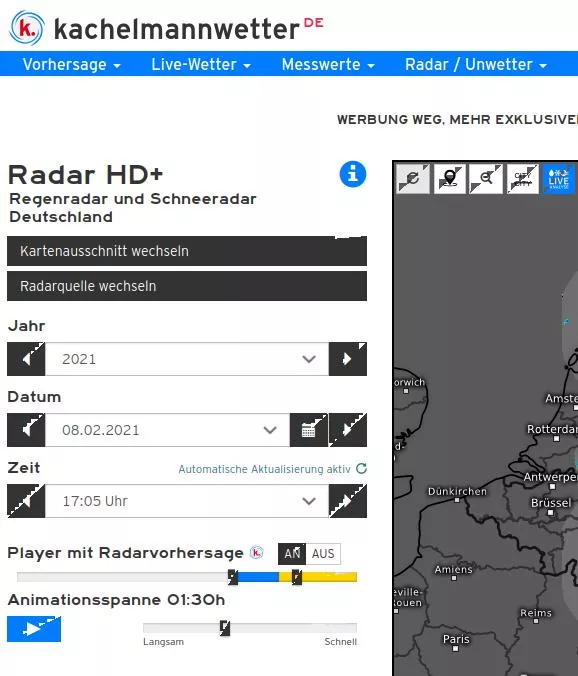This screenshot has height=676, width=578.
Task: Turn radar forecast player AN
Action: (292, 554)
